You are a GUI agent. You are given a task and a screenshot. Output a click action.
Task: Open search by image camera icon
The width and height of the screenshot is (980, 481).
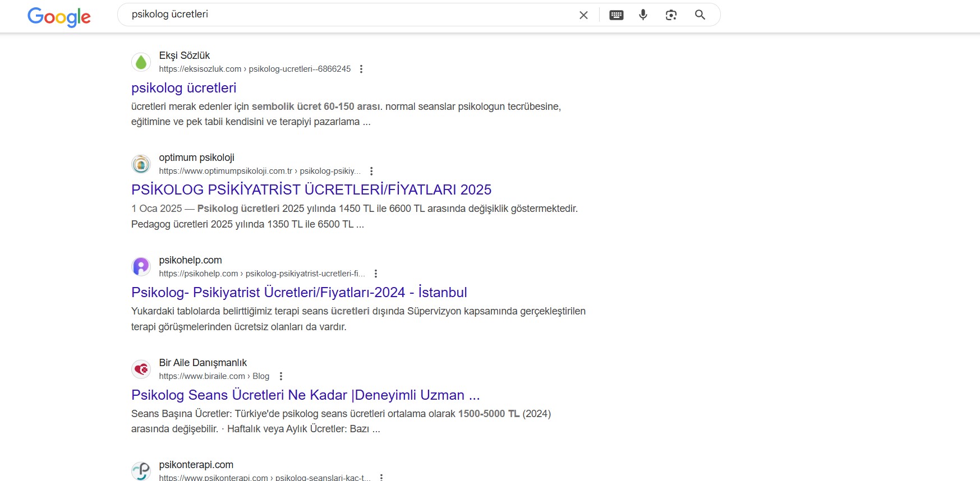click(671, 15)
